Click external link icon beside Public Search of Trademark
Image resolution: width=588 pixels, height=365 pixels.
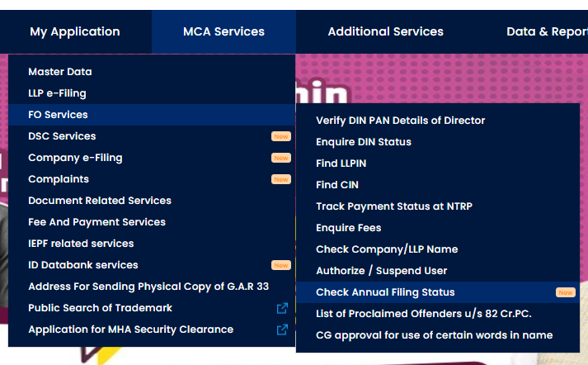tap(282, 308)
